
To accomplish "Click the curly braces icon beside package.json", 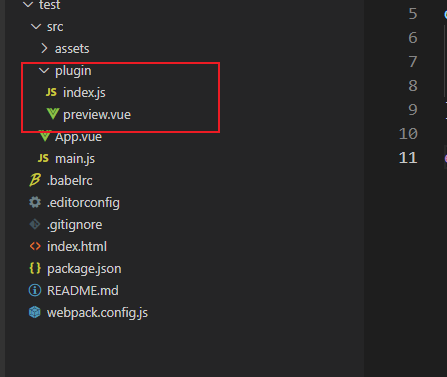I will [35, 268].
